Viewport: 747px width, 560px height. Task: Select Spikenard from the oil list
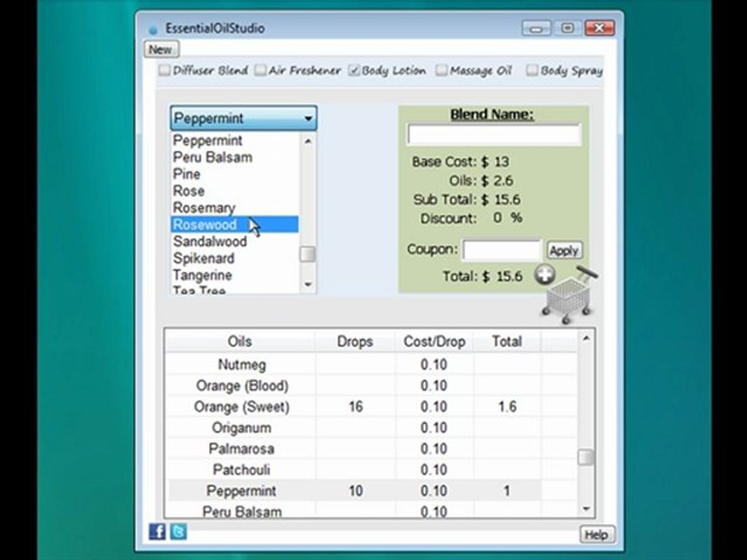point(235,258)
